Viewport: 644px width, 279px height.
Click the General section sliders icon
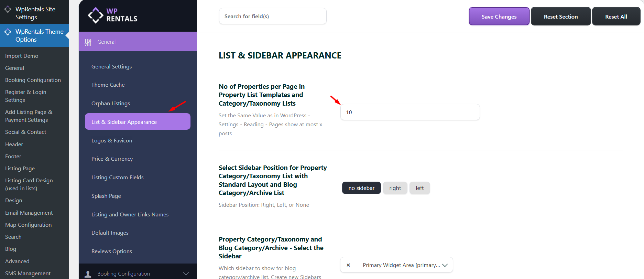[x=88, y=42]
